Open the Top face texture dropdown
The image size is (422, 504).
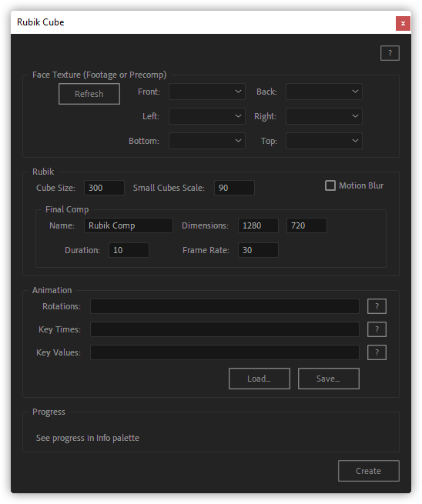point(324,141)
